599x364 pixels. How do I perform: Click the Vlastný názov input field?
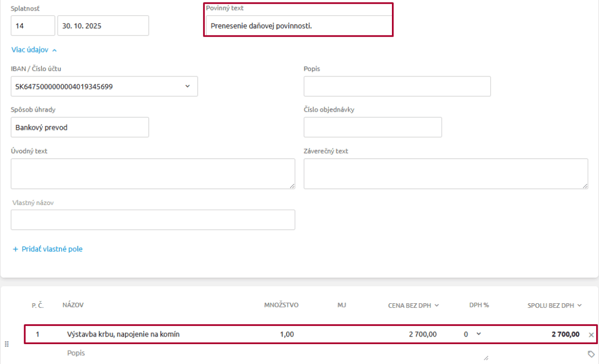(x=153, y=220)
